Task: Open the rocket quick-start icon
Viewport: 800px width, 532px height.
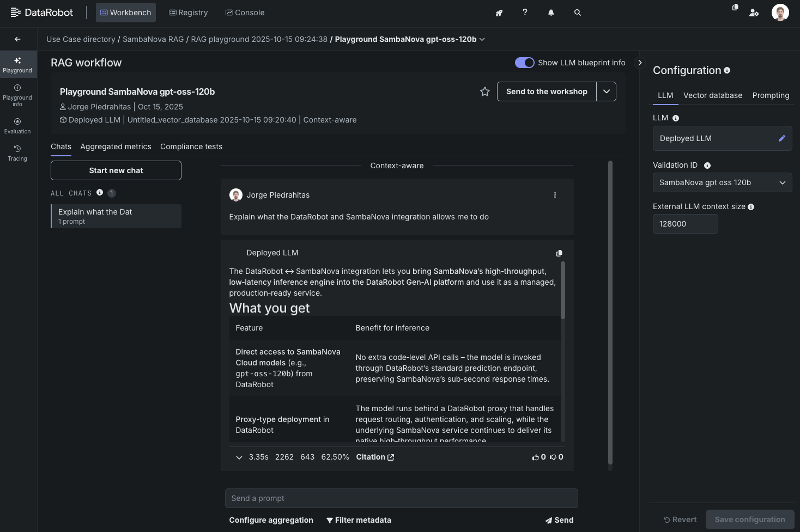Action: click(x=499, y=13)
